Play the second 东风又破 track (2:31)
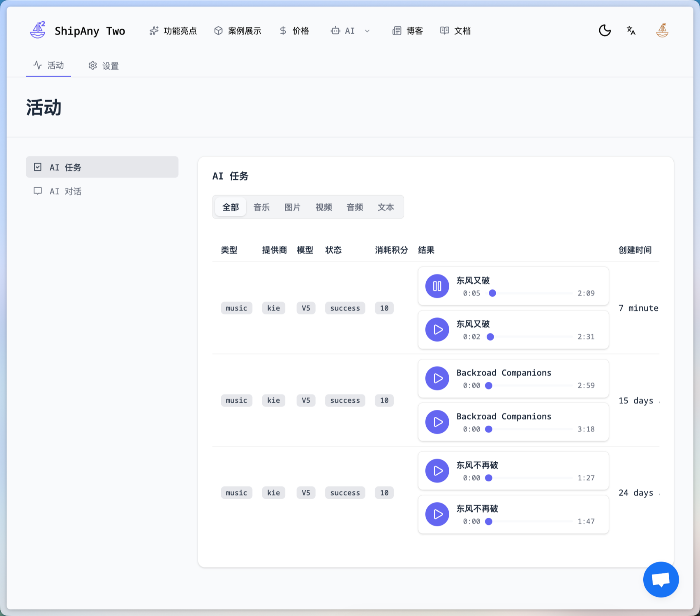The image size is (700, 616). point(437,330)
